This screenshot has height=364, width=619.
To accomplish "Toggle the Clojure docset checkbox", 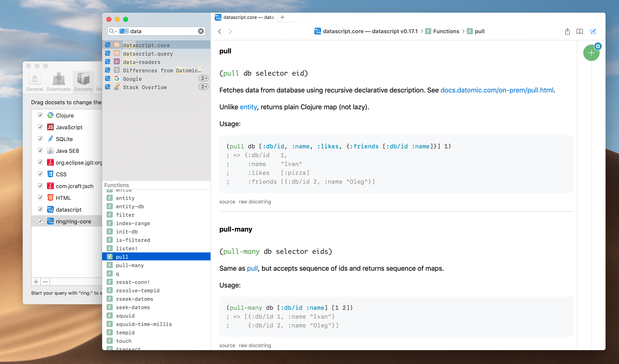I will point(41,115).
